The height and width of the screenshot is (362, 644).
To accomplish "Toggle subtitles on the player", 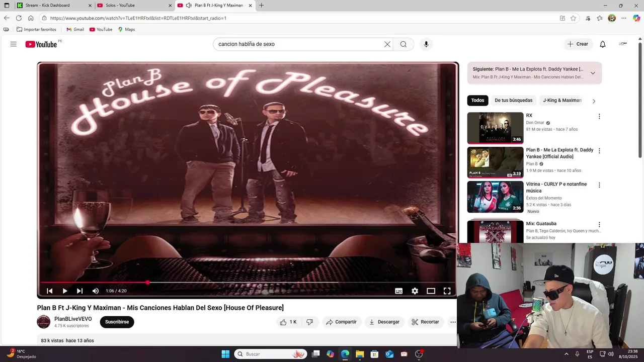I will (x=398, y=291).
